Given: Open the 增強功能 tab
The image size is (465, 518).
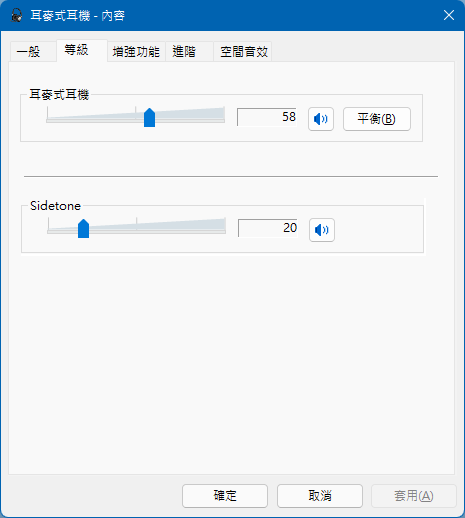Looking at the screenshot, I should pyautogui.click(x=136, y=52).
